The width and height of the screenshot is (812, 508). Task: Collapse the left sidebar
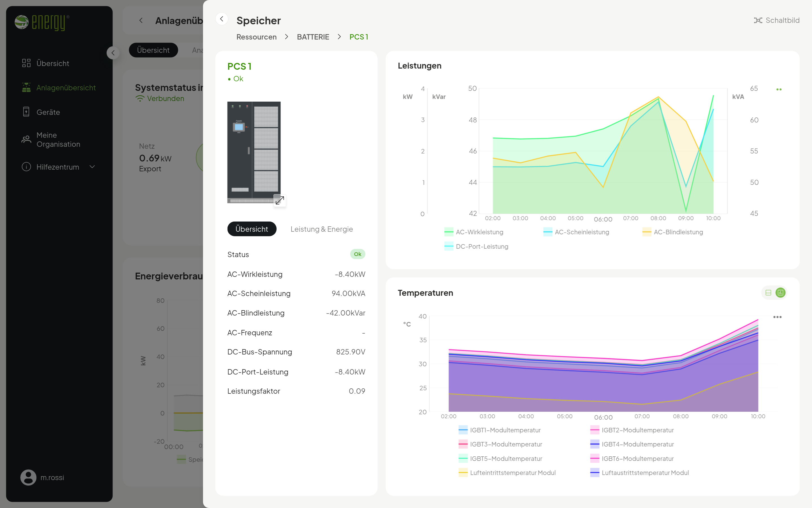click(113, 53)
